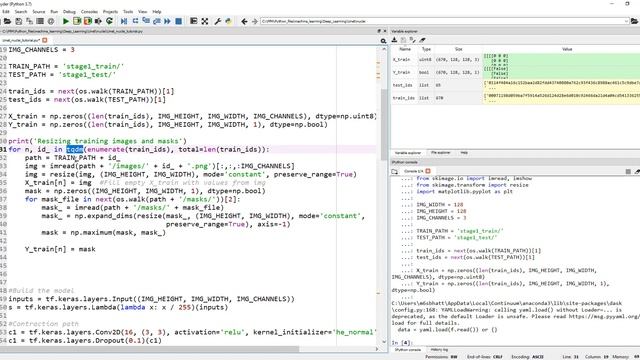Close the Console 1/A tab
Screen dimensions: 640x360
tap(428, 171)
